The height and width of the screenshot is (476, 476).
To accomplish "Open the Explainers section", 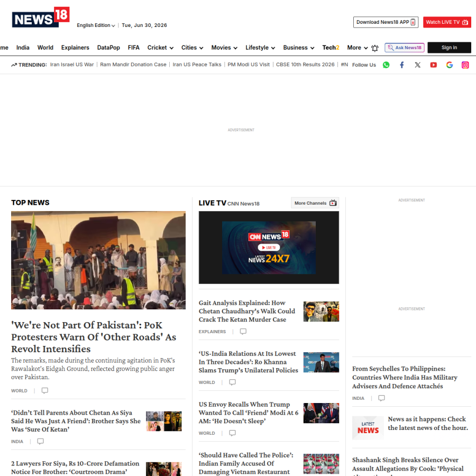I will pos(75,48).
